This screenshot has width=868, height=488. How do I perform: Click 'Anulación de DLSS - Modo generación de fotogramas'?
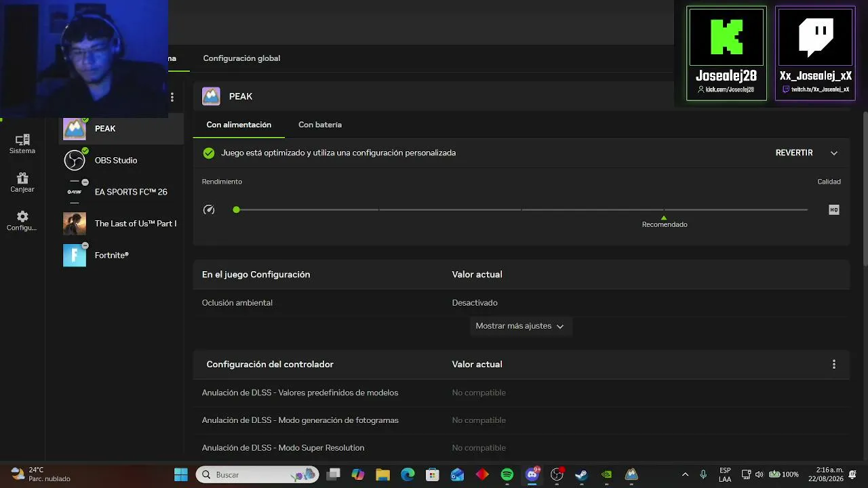[x=300, y=421]
